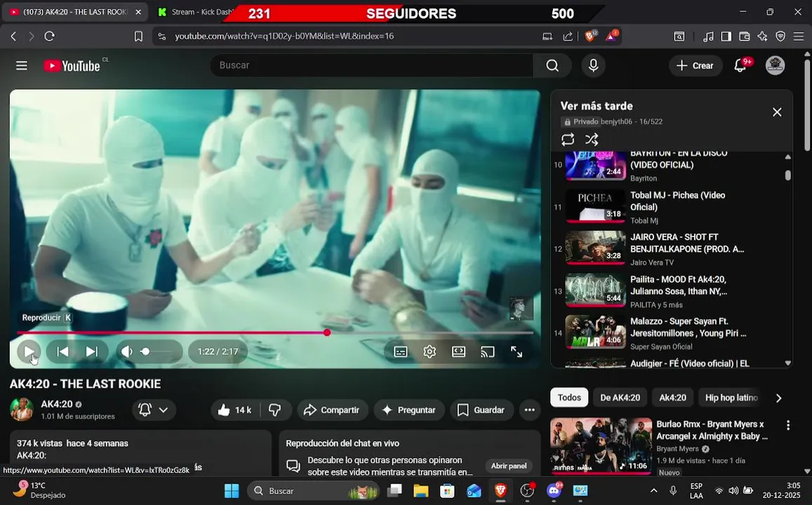This screenshot has width=812, height=505.
Task: Toggle playlist loop
Action: 568,139
